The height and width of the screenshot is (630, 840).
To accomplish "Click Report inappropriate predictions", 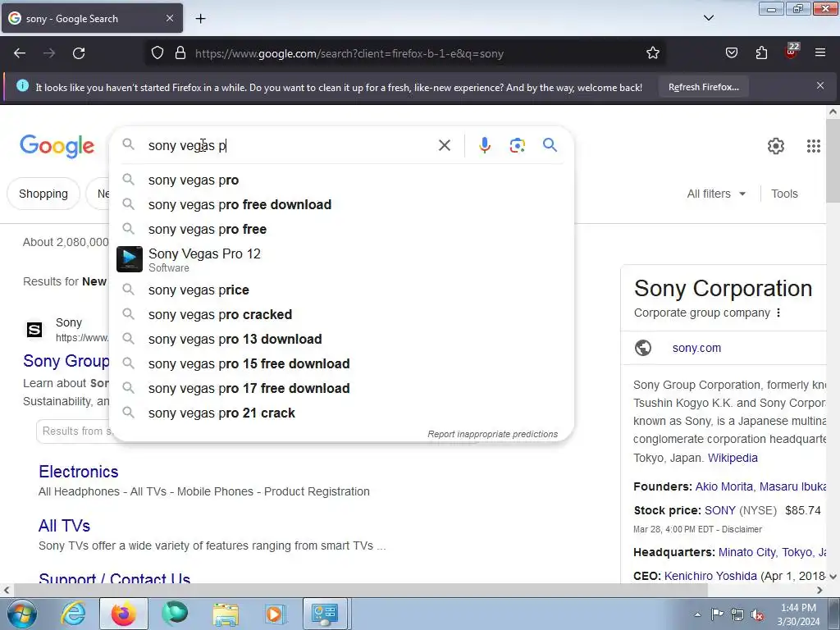I will click(x=492, y=434).
